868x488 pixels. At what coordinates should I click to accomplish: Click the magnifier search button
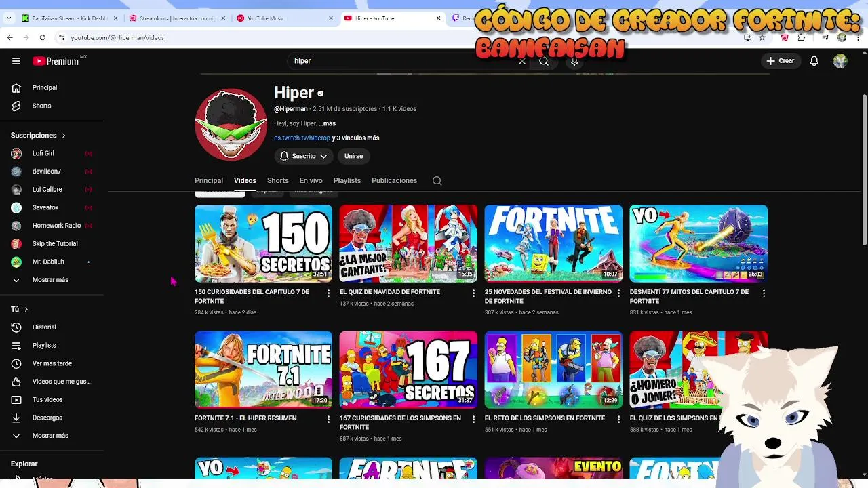coord(544,61)
